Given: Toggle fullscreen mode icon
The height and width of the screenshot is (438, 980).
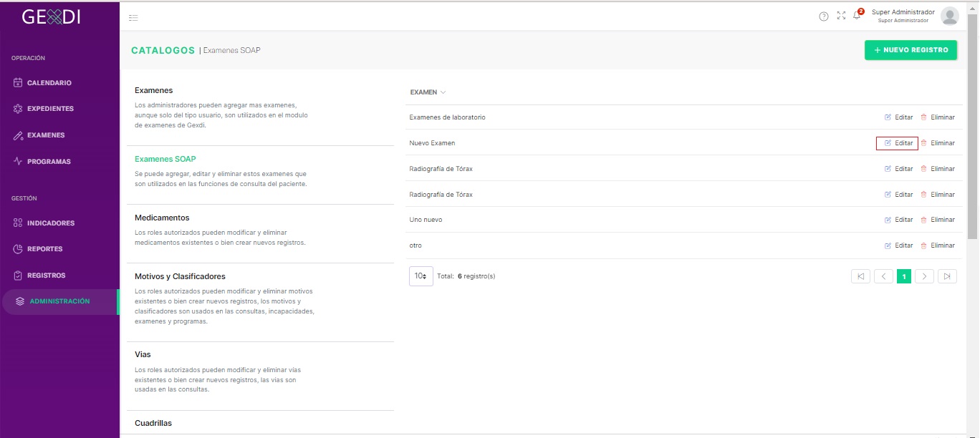Looking at the screenshot, I should 841,16.
